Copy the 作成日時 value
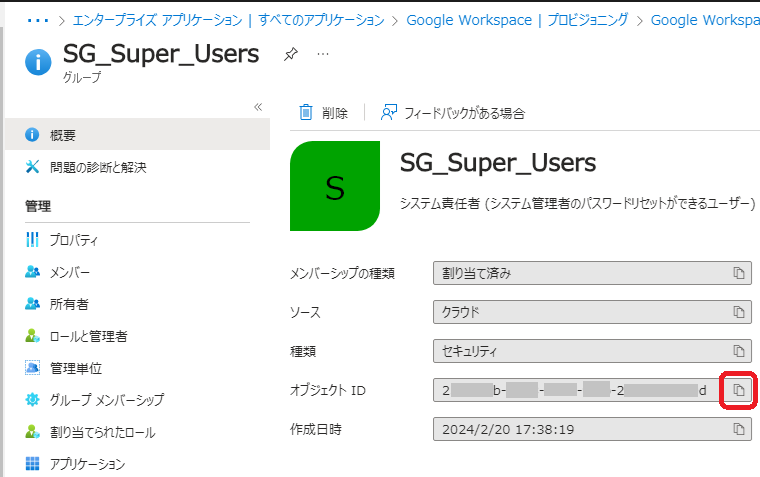760x477 pixels. pyautogui.click(x=738, y=429)
